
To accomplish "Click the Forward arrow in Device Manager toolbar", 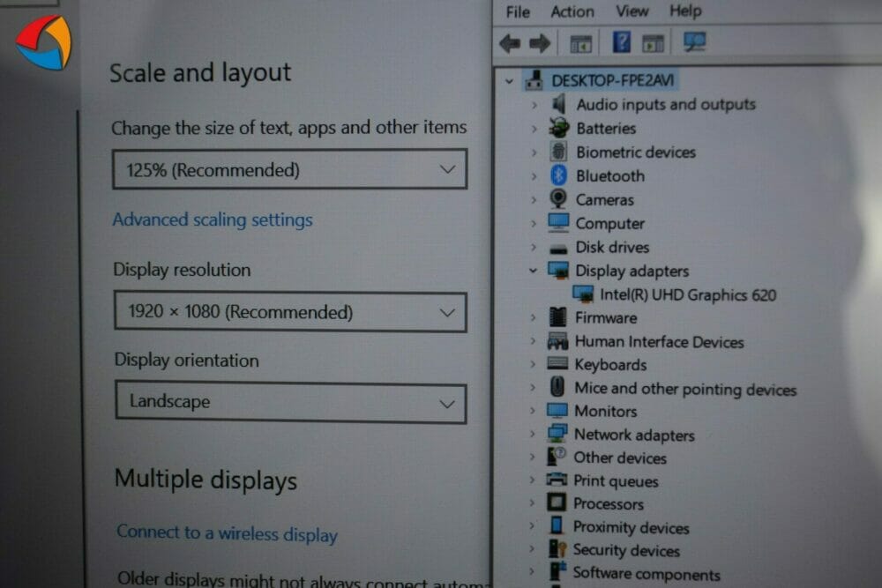I will click(540, 43).
